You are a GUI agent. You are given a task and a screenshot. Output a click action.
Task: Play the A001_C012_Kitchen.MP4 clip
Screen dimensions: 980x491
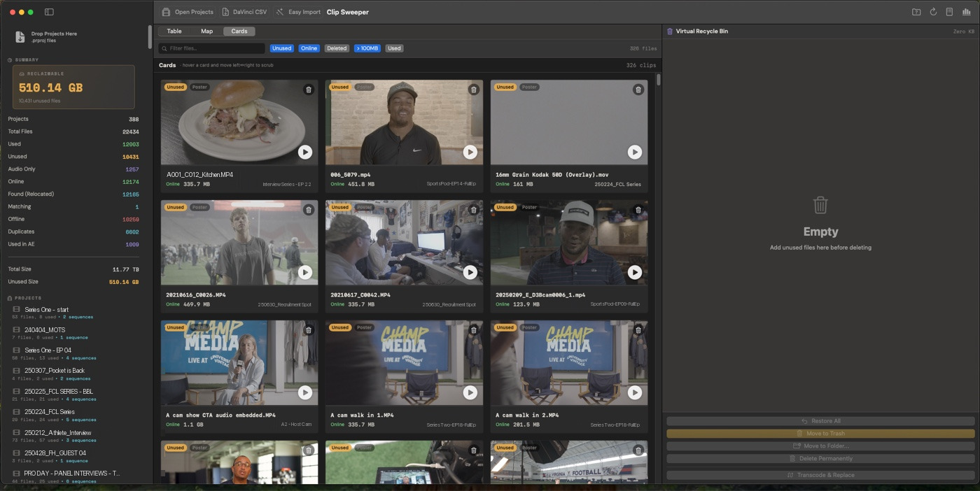coord(305,152)
